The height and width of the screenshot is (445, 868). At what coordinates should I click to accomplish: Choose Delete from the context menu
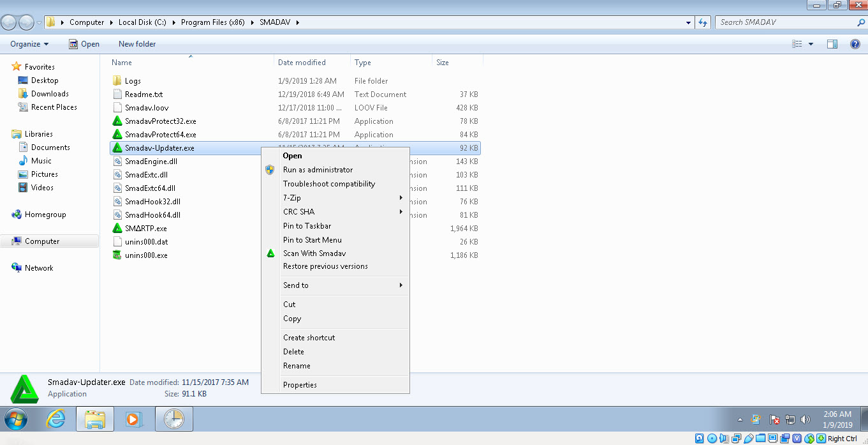pos(335,352)
